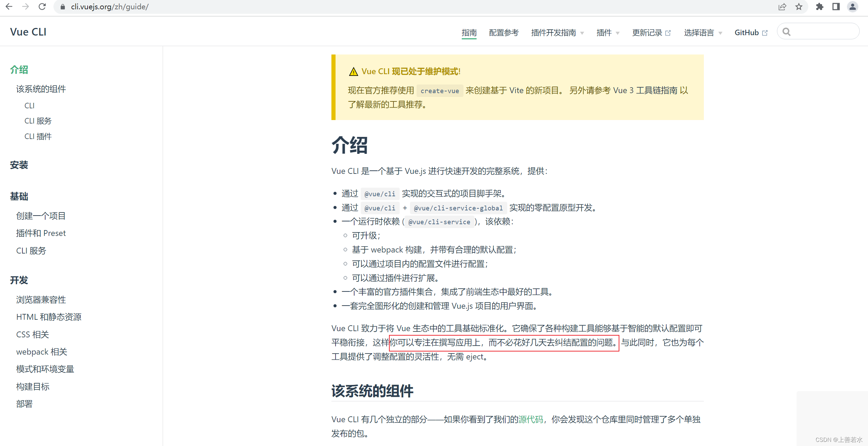Reload the page with refresh icon
868x446 pixels.
point(42,7)
